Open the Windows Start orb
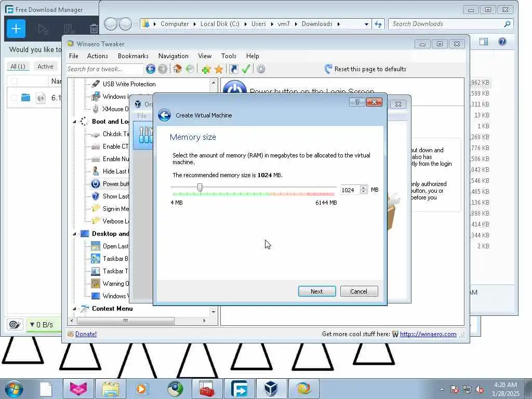The width and height of the screenshot is (532, 399). (14, 389)
